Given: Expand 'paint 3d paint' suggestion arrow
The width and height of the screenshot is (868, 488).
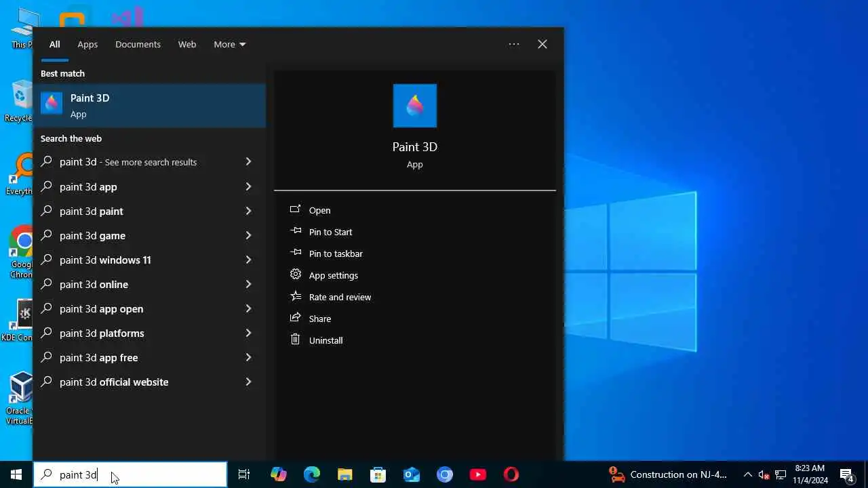Looking at the screenshot, I should point(248,211).
